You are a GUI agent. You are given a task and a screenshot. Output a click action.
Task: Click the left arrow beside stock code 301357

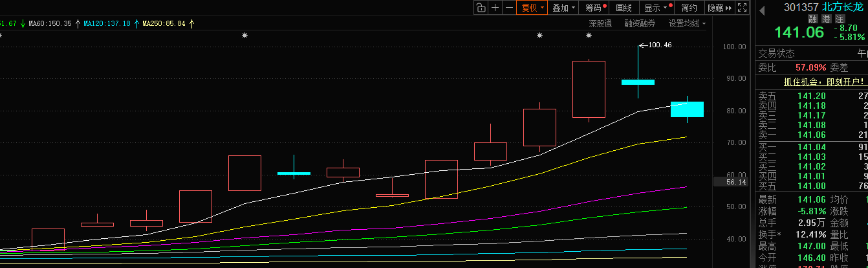(x=762, y=10)
